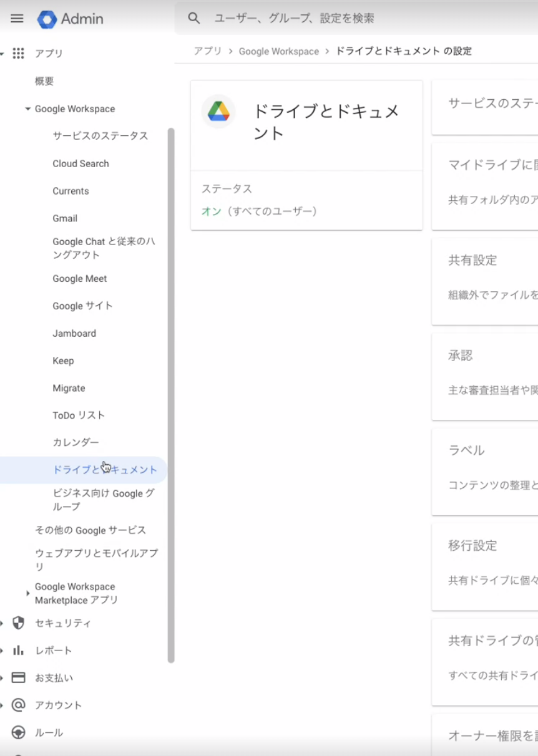Open Gmail in the sidebar
The height and width of the screenshot is (756, 538).
point(65,218)
